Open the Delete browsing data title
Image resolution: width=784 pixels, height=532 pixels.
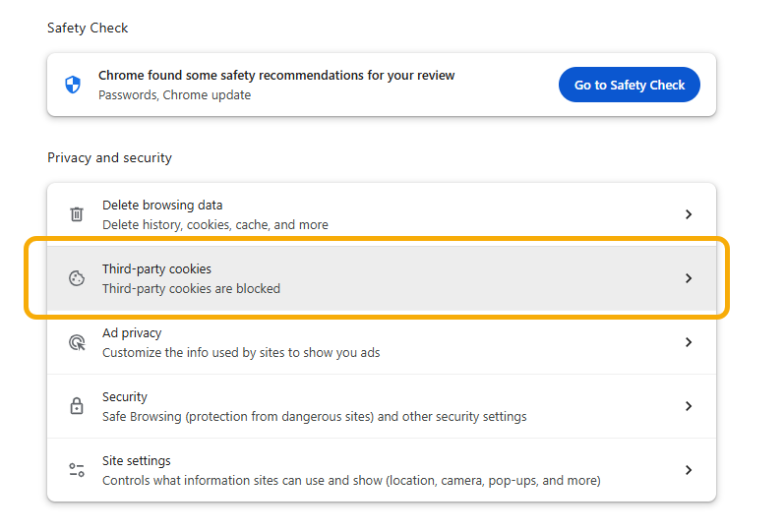coord(162,205)
